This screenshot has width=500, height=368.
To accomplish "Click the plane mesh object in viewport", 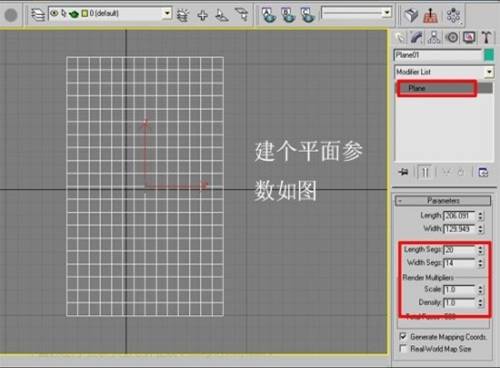I will (x=145, y=186).
